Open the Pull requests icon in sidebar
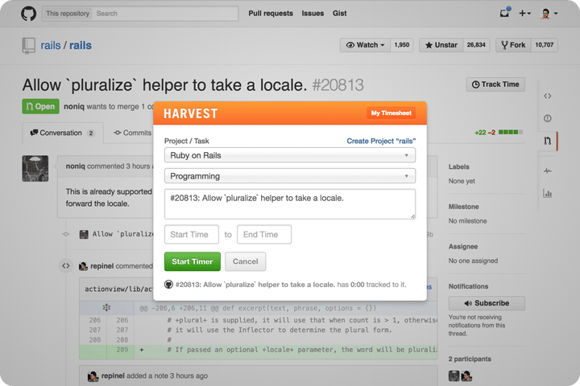The height and width of the screenshot is (386, 580). click(x=547, y=140)
